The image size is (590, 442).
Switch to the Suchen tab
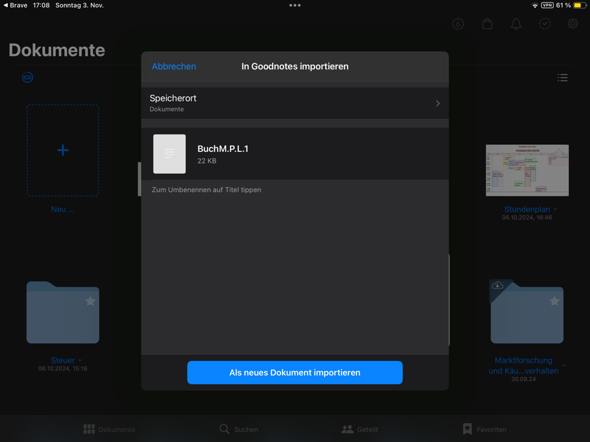click(239, 429)
